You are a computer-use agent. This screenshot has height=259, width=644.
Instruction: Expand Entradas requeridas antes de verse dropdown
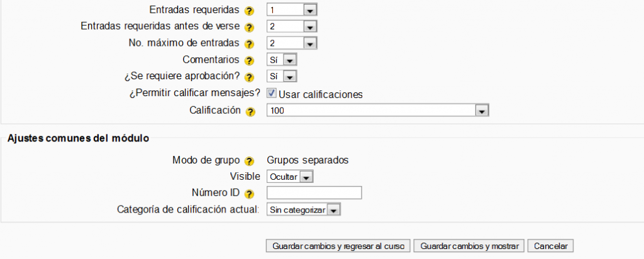292,27
